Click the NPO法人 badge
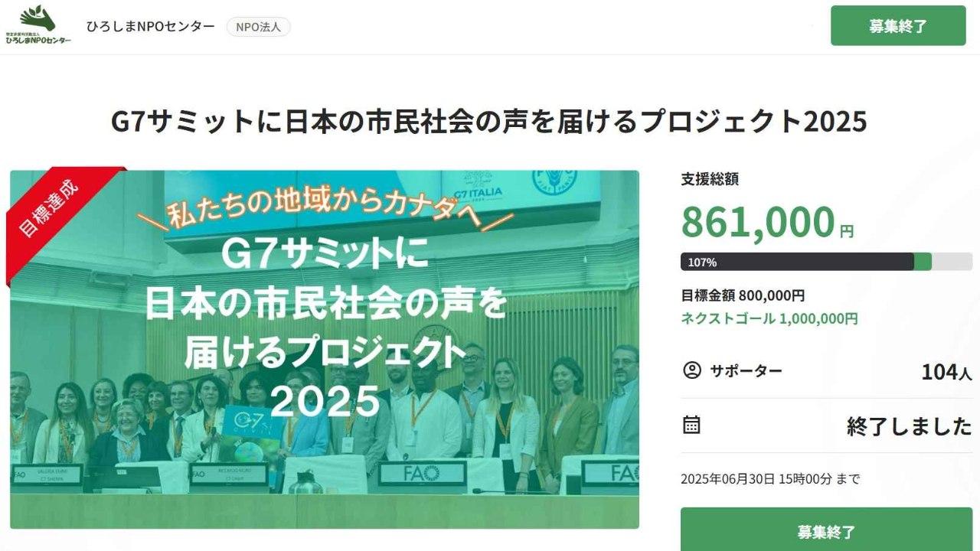Screen dimensions: 980x551 258,27
